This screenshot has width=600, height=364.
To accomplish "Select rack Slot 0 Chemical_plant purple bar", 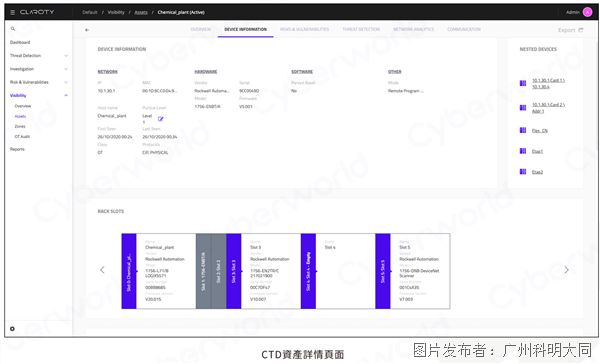I will 129,271.
